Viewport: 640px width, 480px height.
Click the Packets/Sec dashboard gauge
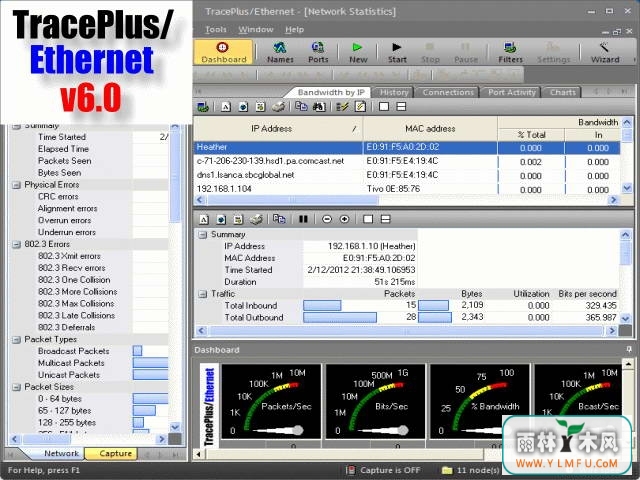(271, 402)
